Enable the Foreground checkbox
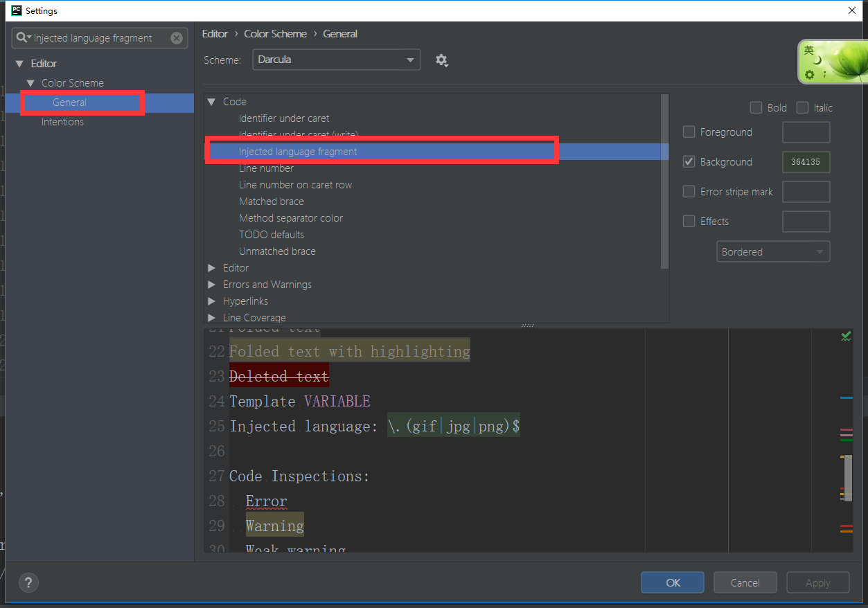The image size is (868, 608). tap(689, 132)
